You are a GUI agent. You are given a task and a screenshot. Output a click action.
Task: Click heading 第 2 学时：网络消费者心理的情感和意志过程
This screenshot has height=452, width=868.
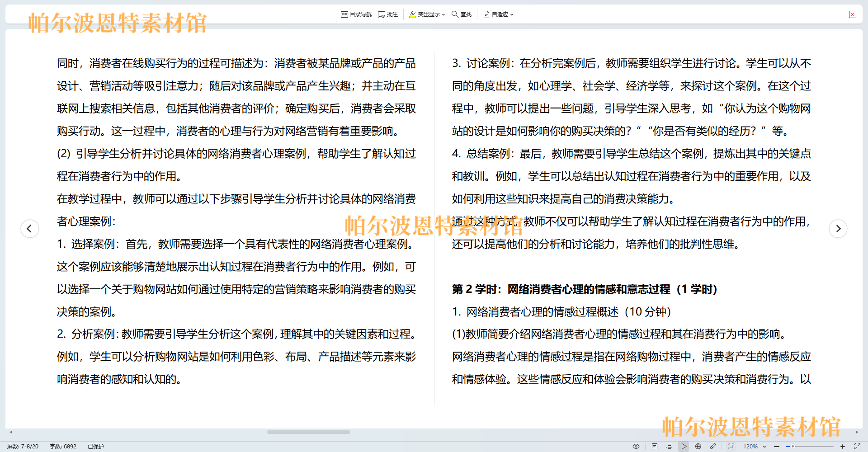[585, 289]
